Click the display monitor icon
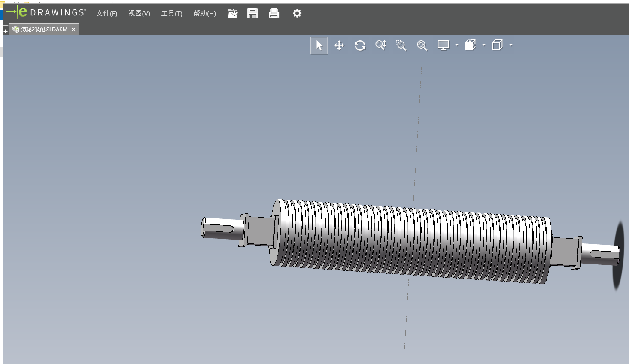The width and height of the screenshot is (629, 364). (x=443, y=45)
